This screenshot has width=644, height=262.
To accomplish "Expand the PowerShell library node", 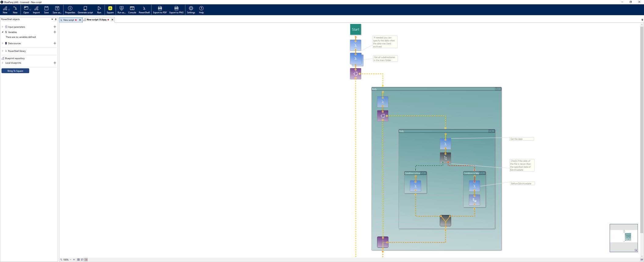I will [3, 51].
